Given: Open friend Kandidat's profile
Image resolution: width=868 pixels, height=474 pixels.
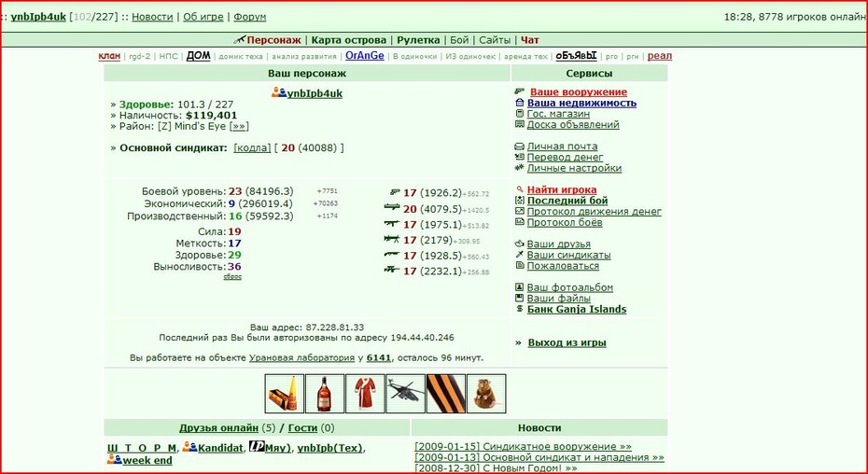Looking at the screenshot, I should pos(220,448).
